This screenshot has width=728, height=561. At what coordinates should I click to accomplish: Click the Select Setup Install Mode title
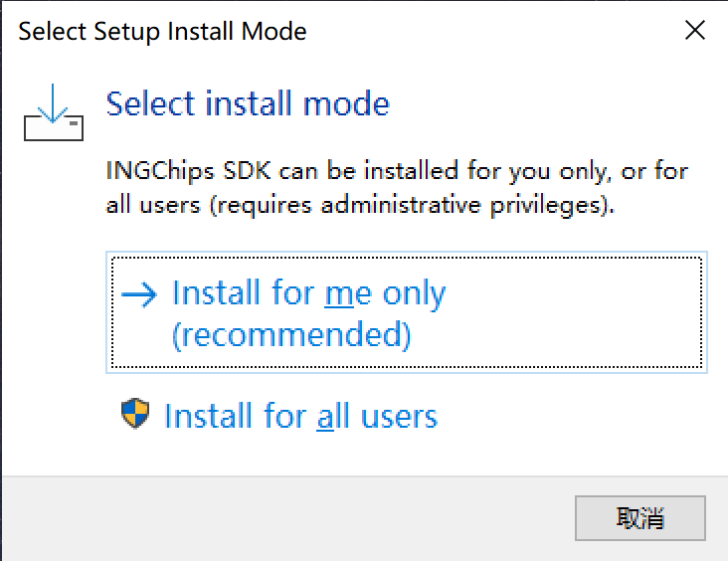tap(162, 32)
